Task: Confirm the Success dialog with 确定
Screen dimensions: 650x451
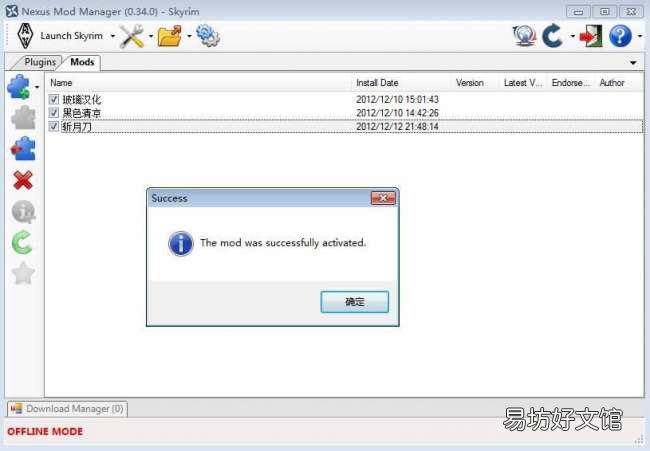Action: point(354,302)
